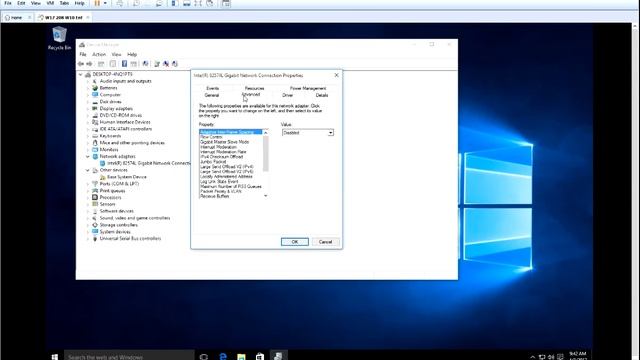
Task: Collapse the DESKTOP-4NQ1PT9 root node
Action: tap(81, 75)
